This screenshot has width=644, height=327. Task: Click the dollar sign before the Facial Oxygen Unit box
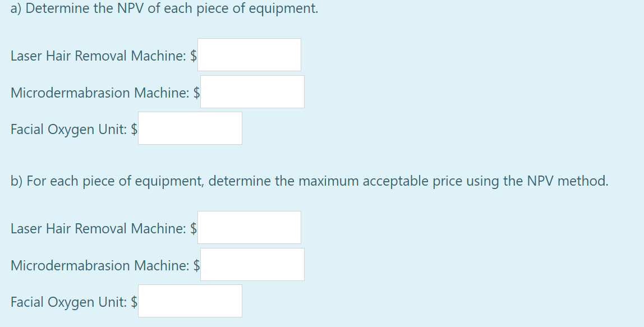tap(134, 130)
